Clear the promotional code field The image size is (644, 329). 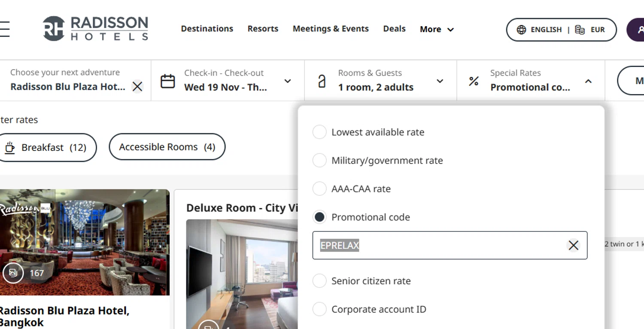coord(573,245)
